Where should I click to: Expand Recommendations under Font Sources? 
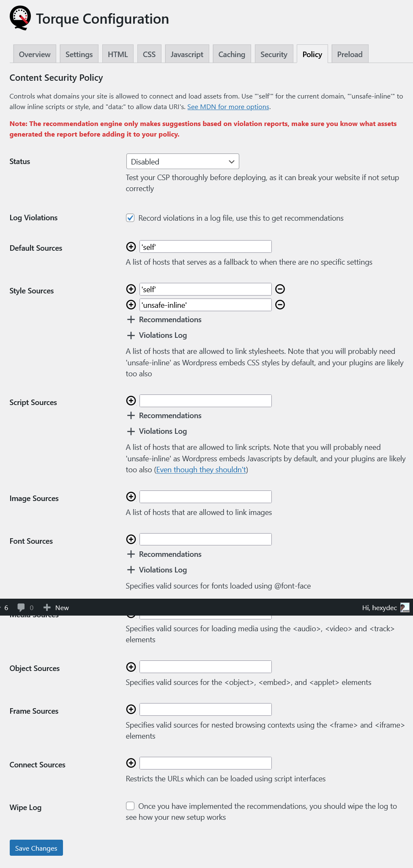[164, 554]
